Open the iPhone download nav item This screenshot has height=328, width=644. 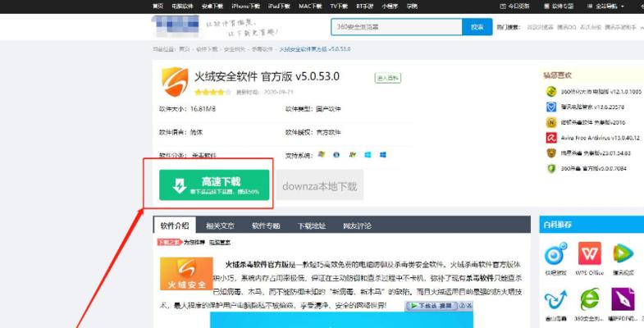click(245, 7)
